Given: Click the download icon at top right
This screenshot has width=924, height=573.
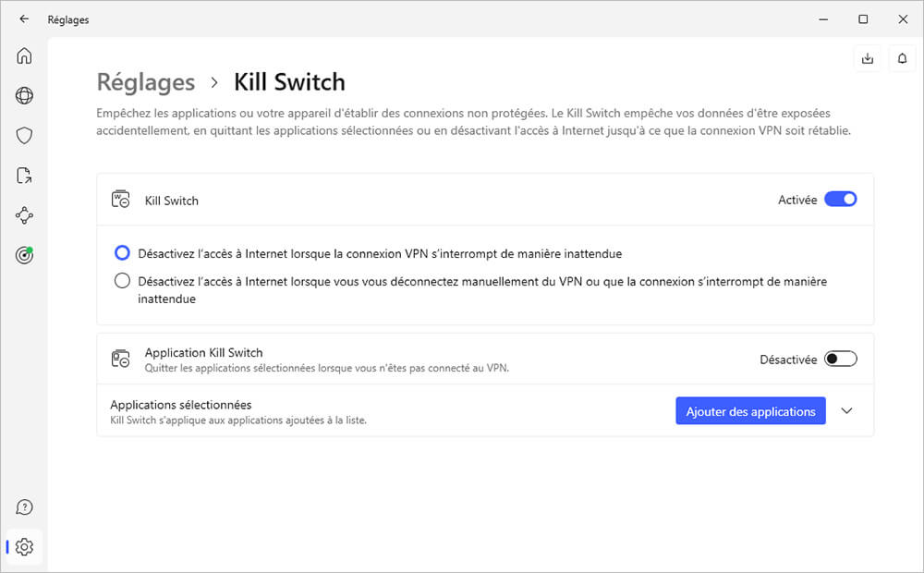Looking at the screenshot, I should (868, 58).
